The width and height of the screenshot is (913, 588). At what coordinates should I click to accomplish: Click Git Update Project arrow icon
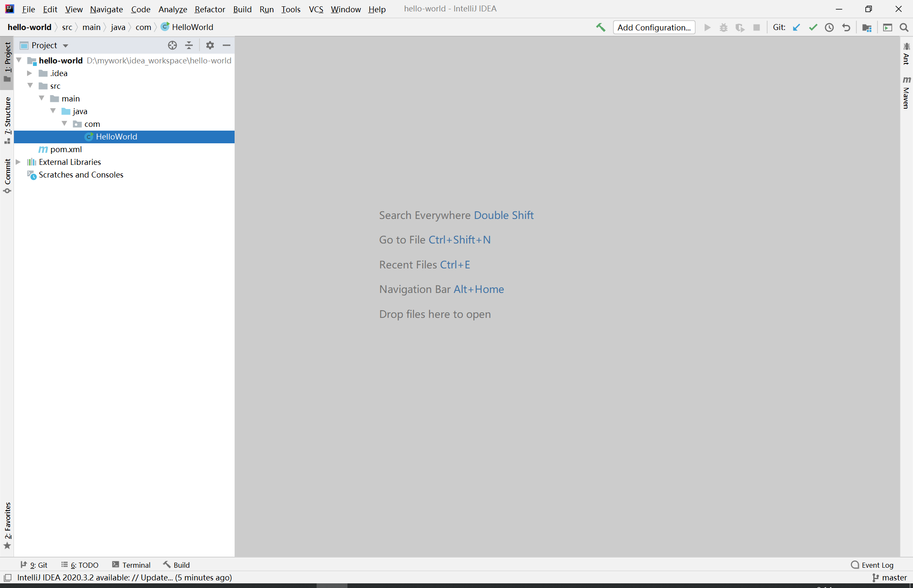pyautogui.click(x=796, y=27)
